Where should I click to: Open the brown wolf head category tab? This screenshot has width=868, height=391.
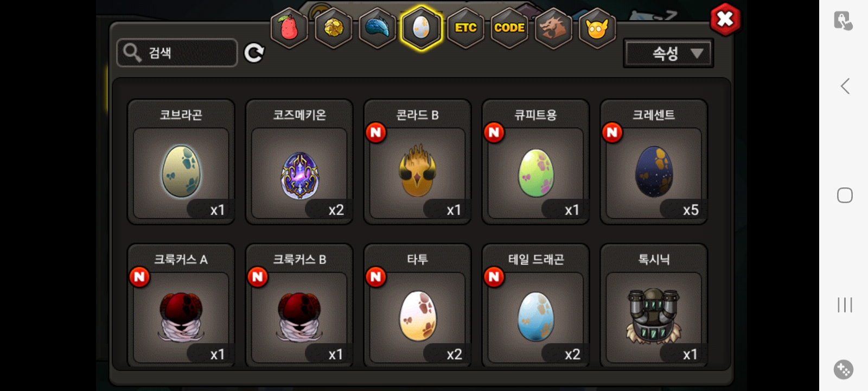(x=553, y=28)
